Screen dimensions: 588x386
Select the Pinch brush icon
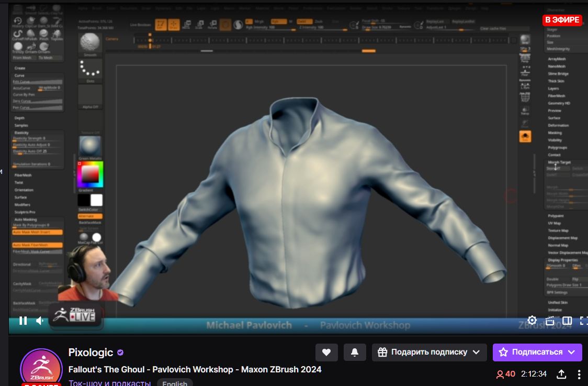click(x=44, y=35)
